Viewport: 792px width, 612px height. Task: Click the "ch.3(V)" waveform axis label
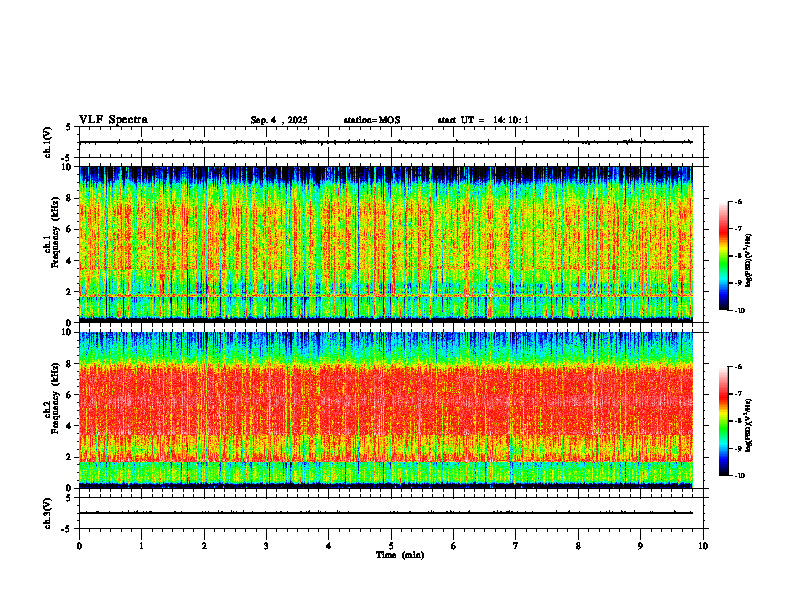pos(47,513)
